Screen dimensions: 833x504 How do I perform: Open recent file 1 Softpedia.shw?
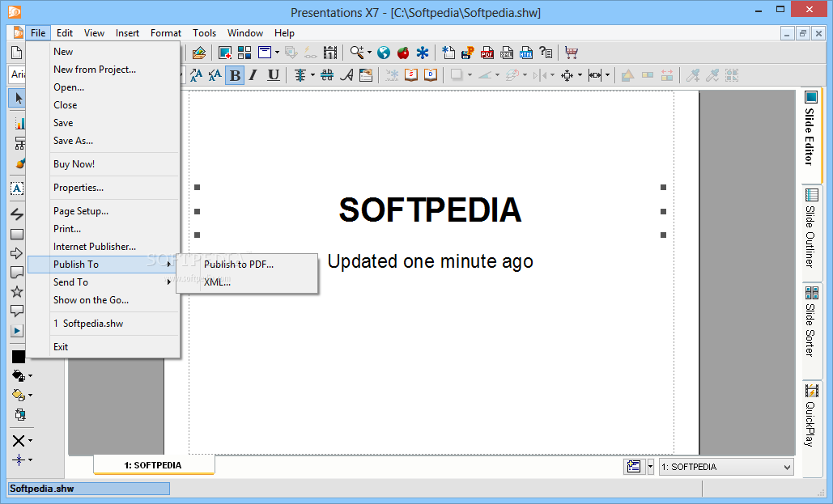pyautogui.click(x=88, y=324)
